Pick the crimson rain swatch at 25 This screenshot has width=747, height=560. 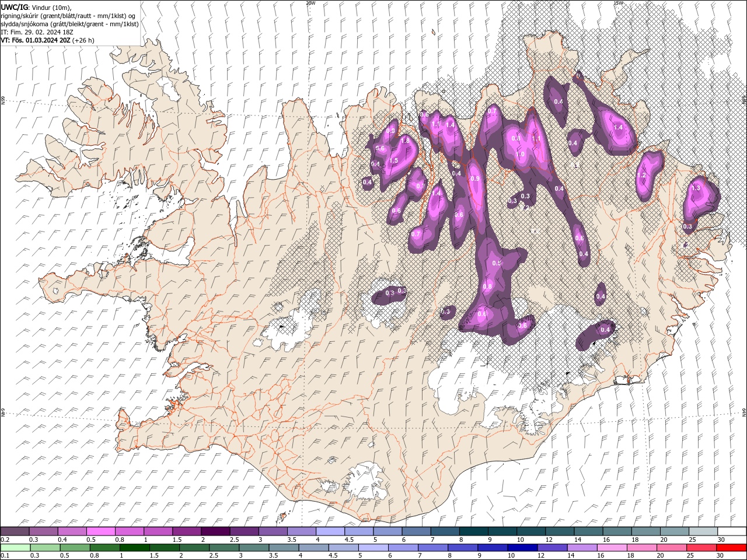coord(702,548)
